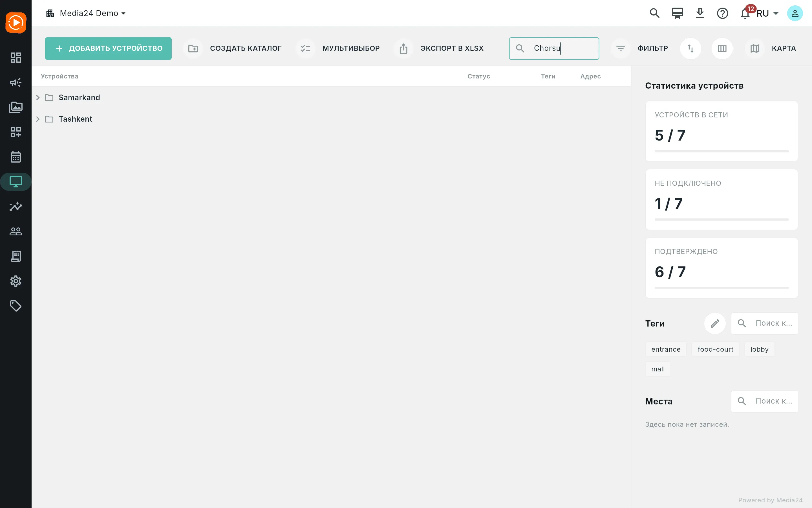Open the campaigns megaphone sidebar icon
The height and width of the screenshot is (508, 812).
16,82
